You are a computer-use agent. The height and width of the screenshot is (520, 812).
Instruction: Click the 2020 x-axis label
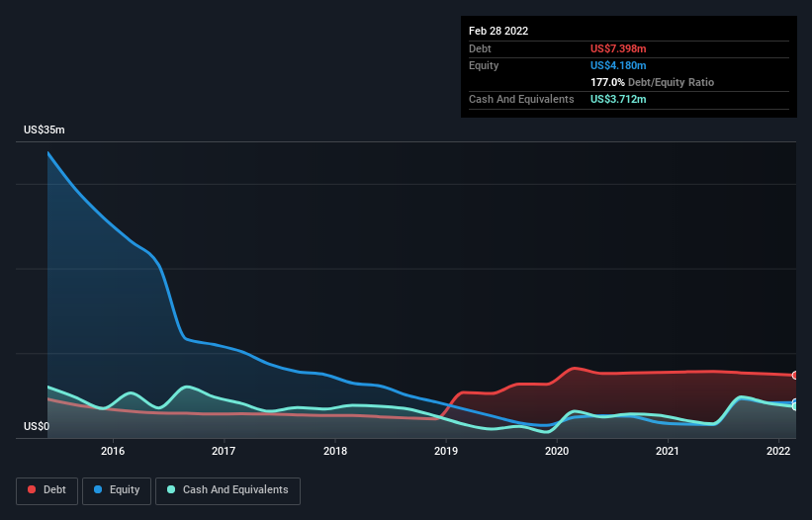tap(557, 451)
